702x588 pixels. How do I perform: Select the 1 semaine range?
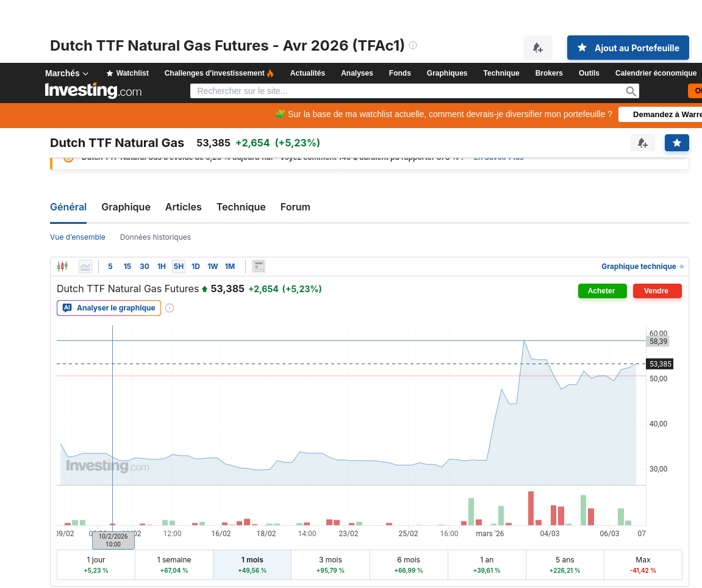click(x=174, y=565)
